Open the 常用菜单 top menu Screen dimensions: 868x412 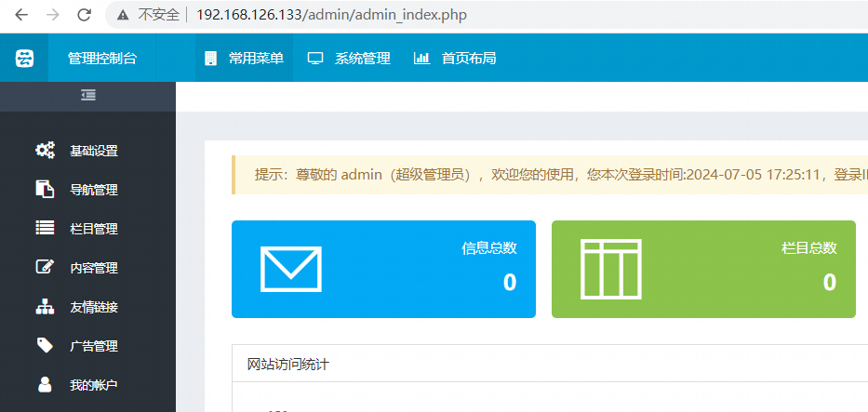(256, 58)
